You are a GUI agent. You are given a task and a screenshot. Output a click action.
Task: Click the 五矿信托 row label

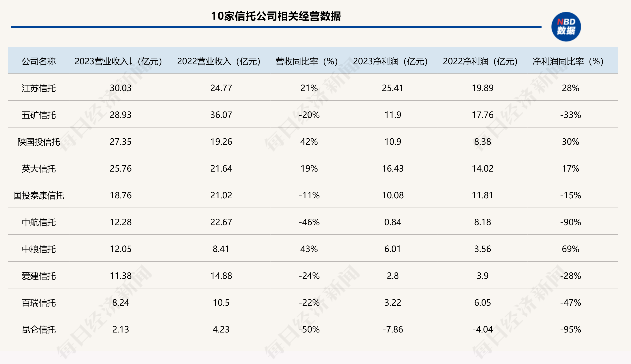click(38, 116)
